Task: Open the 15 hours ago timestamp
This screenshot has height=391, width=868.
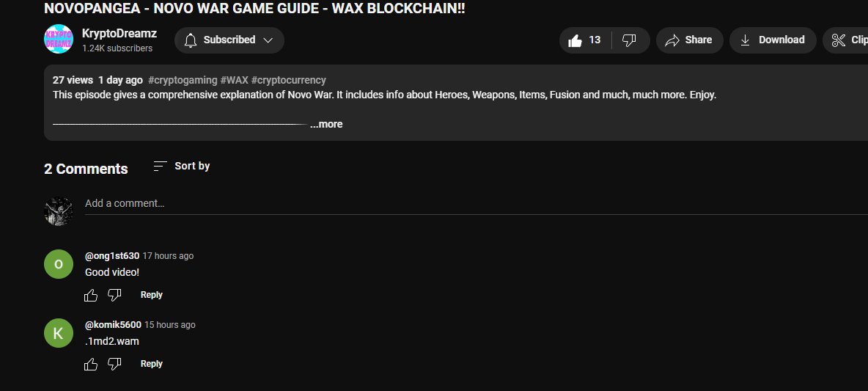Action: point(170,325)
